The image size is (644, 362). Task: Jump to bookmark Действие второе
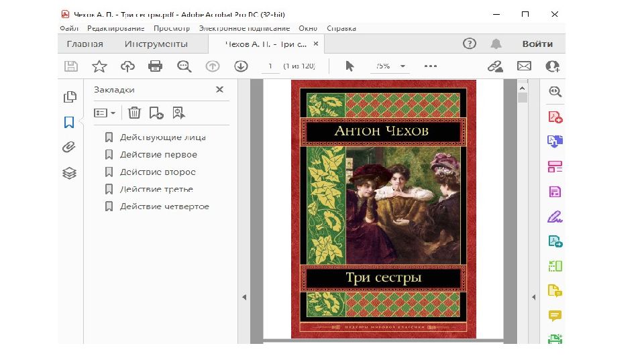[158, 172]
